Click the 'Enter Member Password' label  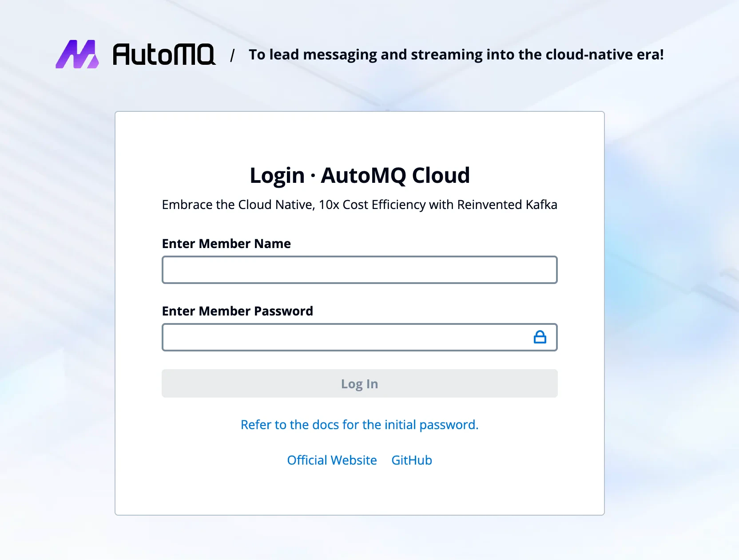[x=238, y=311]
